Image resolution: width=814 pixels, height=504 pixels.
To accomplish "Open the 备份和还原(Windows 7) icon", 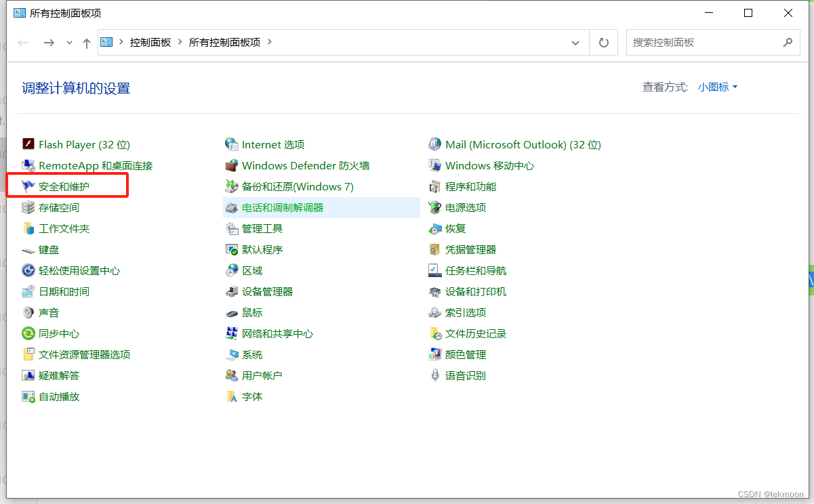I will click(x=231, y=186).
